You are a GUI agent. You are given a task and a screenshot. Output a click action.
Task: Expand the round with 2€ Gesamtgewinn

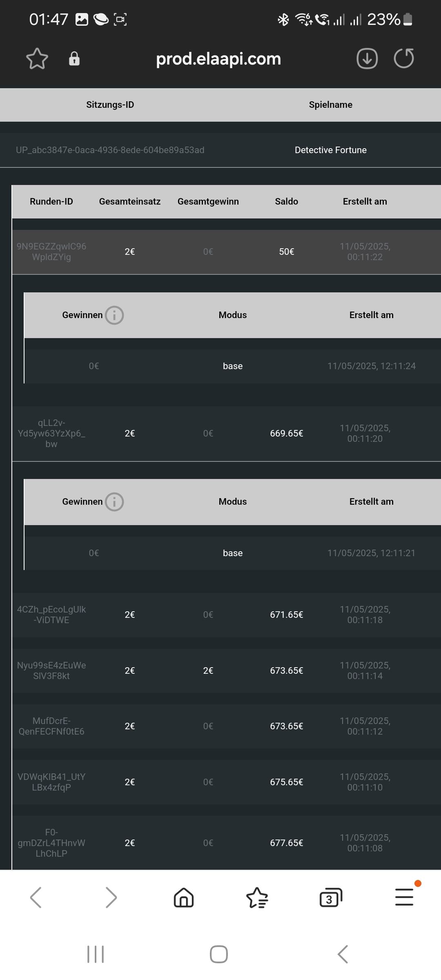tap(226, 670)
